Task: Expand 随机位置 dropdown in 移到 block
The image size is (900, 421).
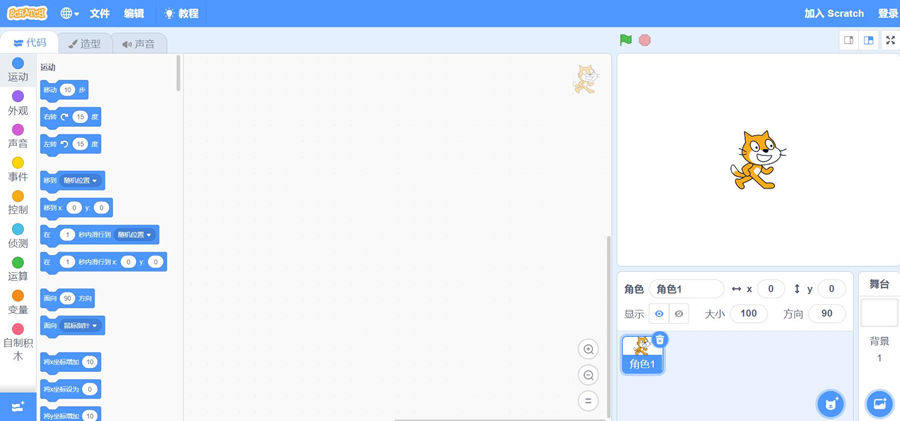Action: pos(81,181)
